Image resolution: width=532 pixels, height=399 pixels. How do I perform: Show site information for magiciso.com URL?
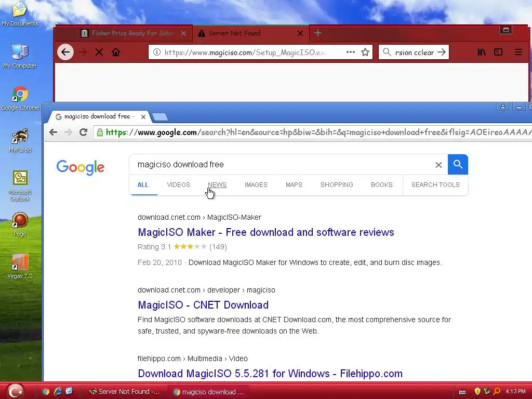click(x=156, y=52)
